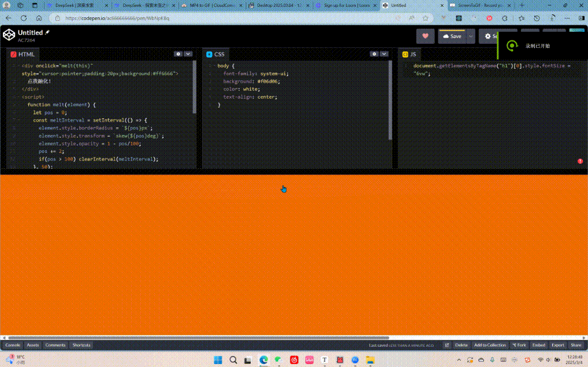
Task: Open File Explorer from the taskbar
Action: coord(370,360)
